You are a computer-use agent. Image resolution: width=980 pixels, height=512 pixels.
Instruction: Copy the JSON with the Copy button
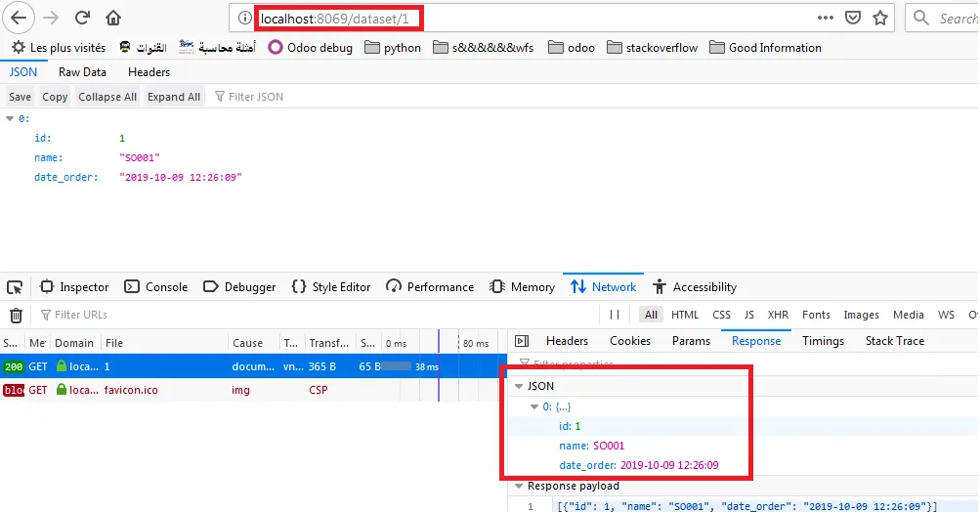click(55, 97)
